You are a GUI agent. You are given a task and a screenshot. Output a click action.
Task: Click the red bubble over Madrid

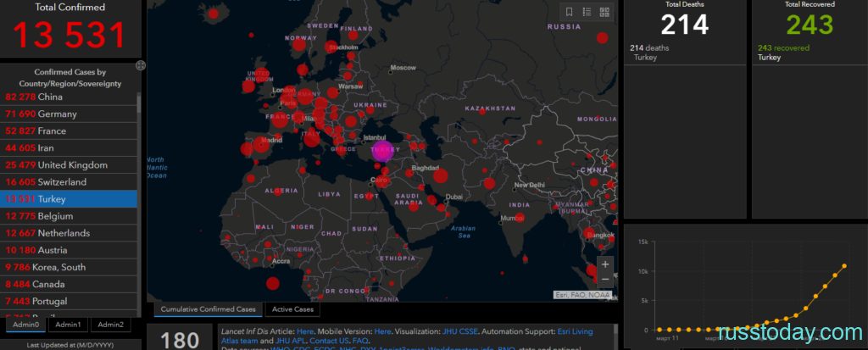click(x=261, y=145)
